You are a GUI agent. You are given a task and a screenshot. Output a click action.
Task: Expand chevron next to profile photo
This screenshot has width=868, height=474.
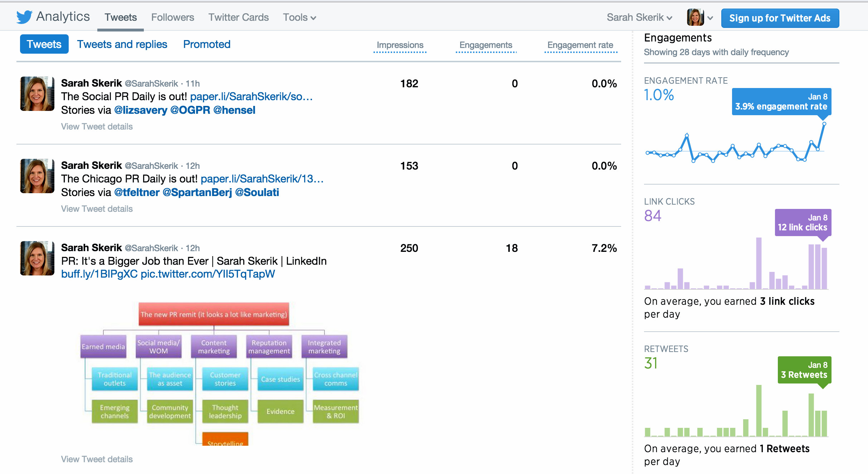click(710, 18)
